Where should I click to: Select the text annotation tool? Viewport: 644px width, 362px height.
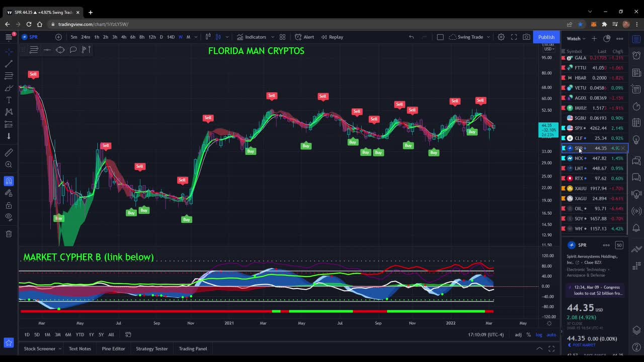tap(9, 100)
